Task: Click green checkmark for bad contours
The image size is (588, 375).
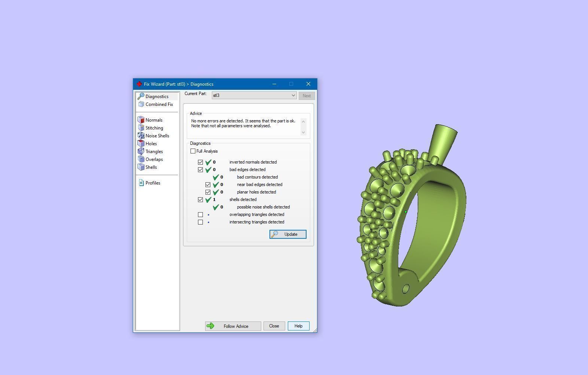Action: click(216, 177)
